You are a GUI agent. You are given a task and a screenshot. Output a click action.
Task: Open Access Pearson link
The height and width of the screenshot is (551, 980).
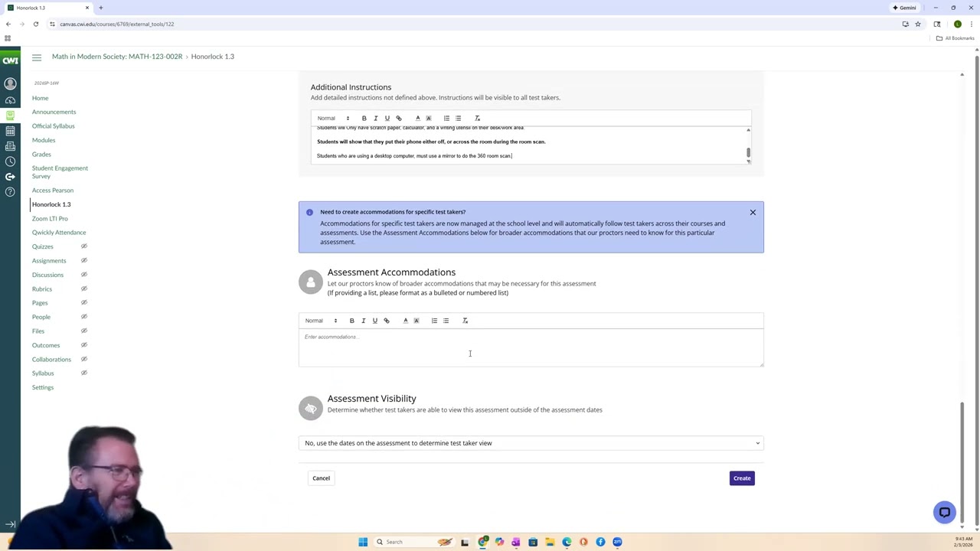(x=53, y=191)
